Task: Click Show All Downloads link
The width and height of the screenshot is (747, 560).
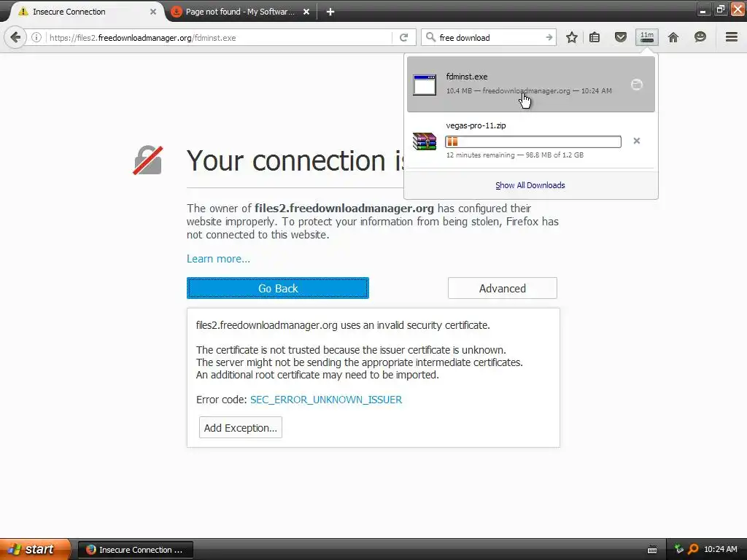Action: click(x=530, y=185)
